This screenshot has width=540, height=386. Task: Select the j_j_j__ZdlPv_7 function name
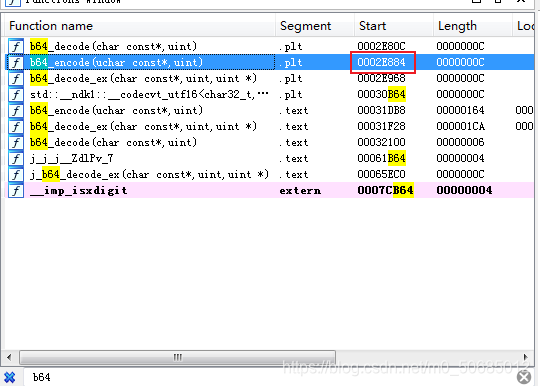[x=71, y=158]
